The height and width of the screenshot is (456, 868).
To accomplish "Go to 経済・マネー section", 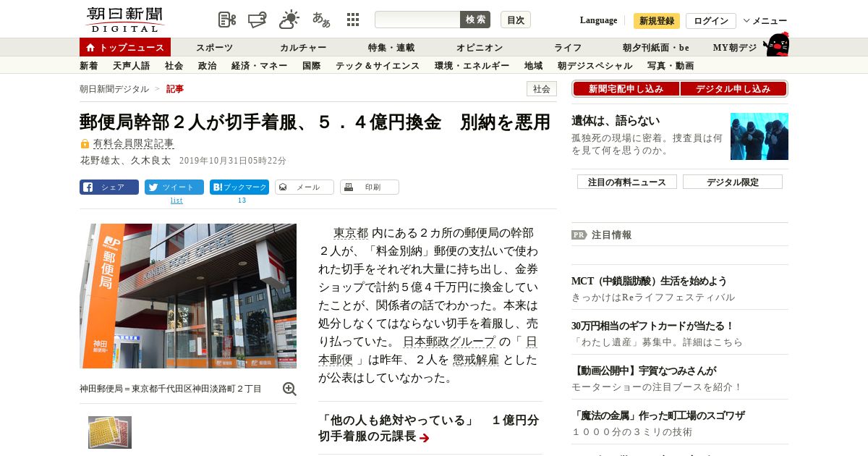I will coord(260,66).
